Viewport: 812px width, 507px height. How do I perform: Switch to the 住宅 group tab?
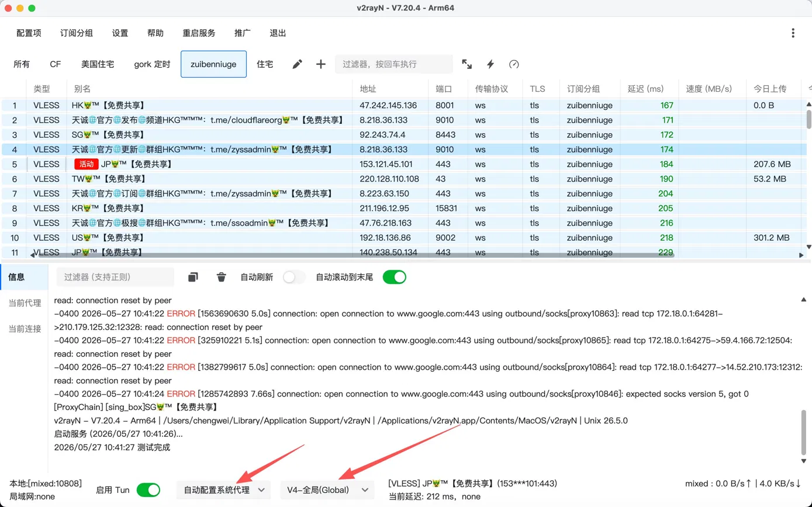265,64
